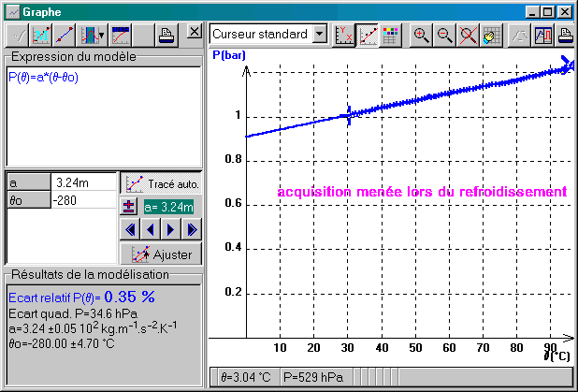Click the double left arrow step button
This screenshot has width=578, height=392.
(129, 229)
